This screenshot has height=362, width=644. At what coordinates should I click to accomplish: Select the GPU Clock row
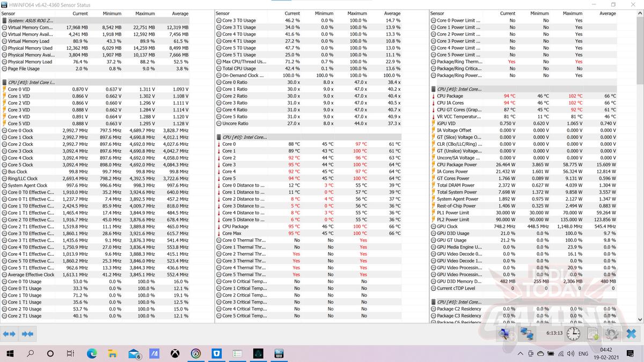tap(524, 226)
